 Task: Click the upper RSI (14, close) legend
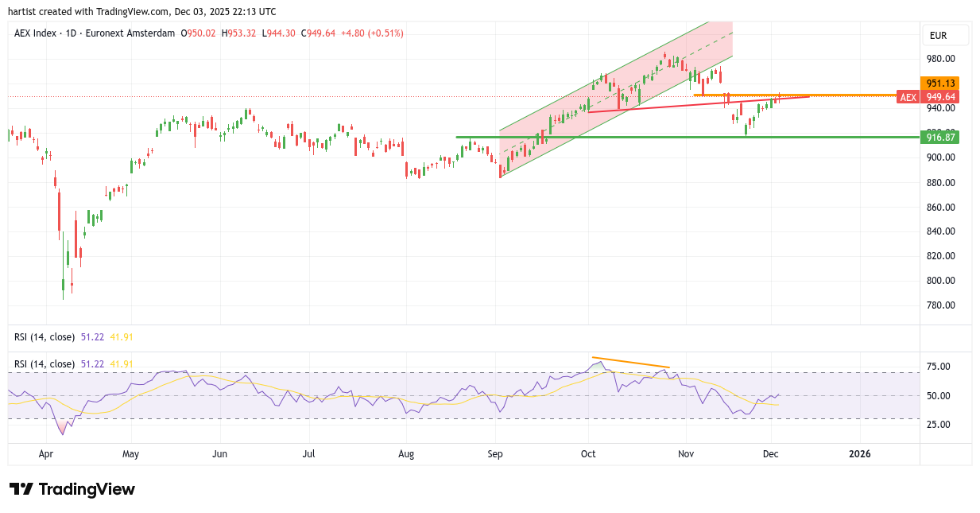44,337
